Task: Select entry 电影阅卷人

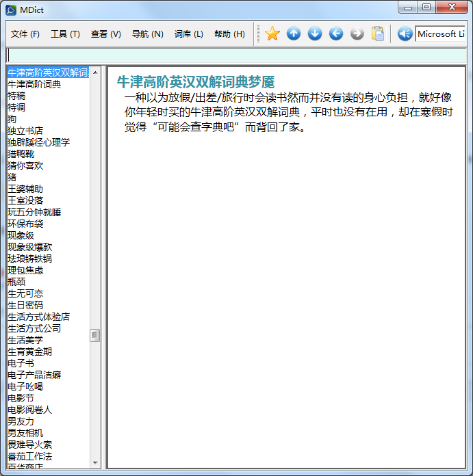Action: (x=29, y=410)
